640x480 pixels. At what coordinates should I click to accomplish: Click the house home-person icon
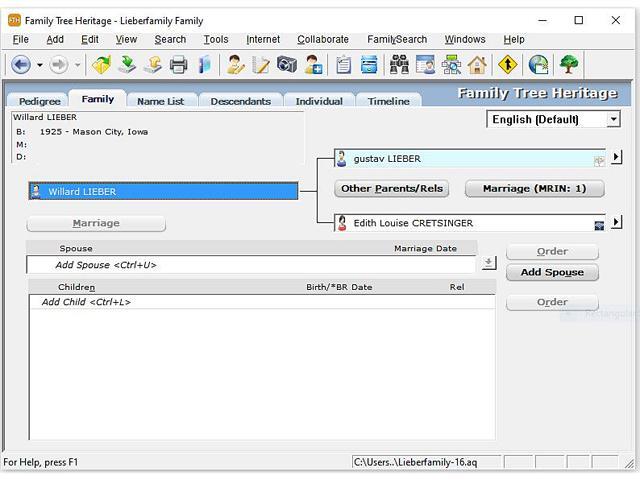(477, 65)
